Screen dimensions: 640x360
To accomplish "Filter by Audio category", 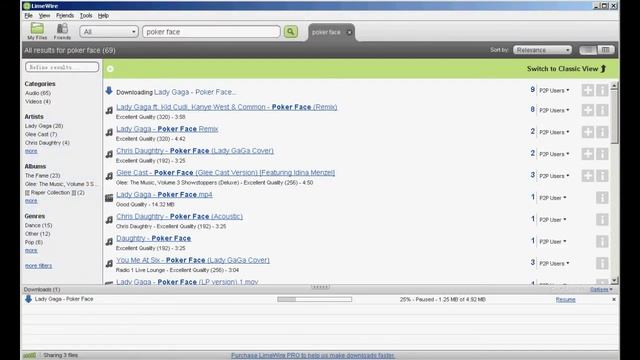I will 38,93.
